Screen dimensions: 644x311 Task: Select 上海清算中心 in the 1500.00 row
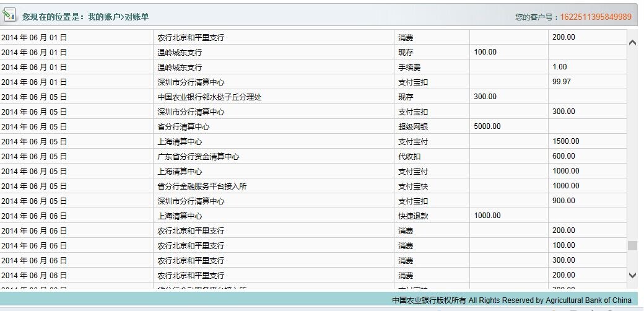click(180, 141)
